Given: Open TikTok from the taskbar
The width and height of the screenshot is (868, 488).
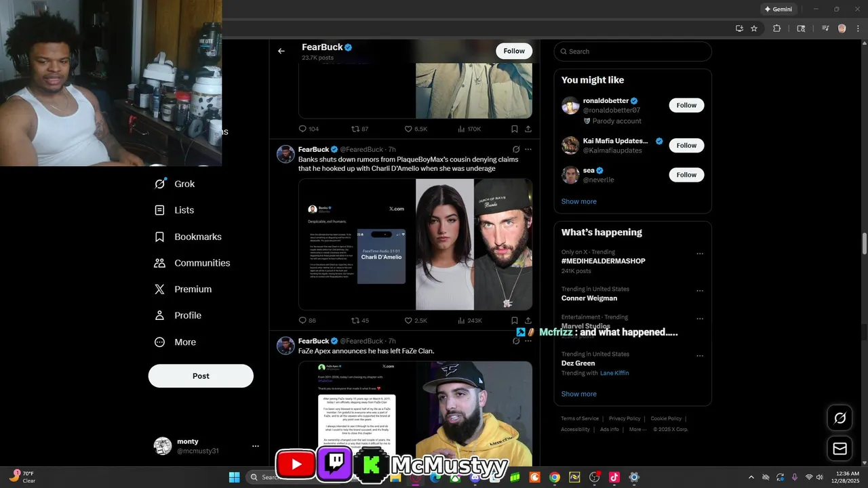Looking at the screenshot, I should (x=614, y=477).
